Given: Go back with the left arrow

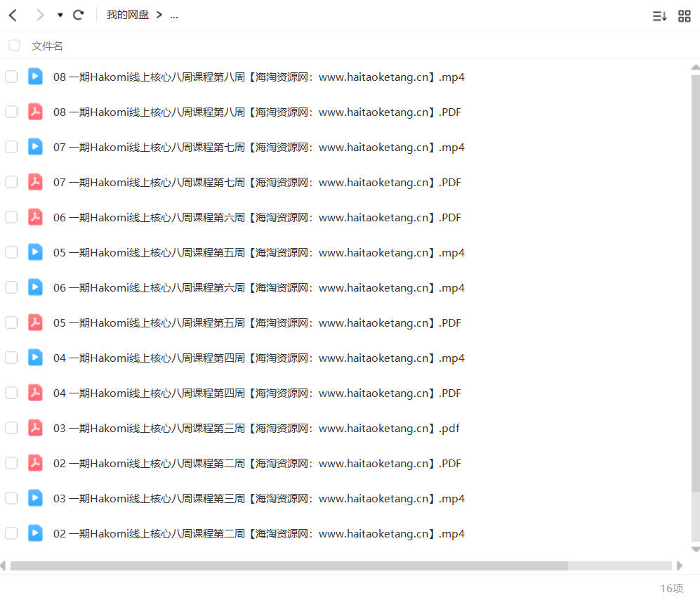Looking at the screenshot, I should 13,15.
